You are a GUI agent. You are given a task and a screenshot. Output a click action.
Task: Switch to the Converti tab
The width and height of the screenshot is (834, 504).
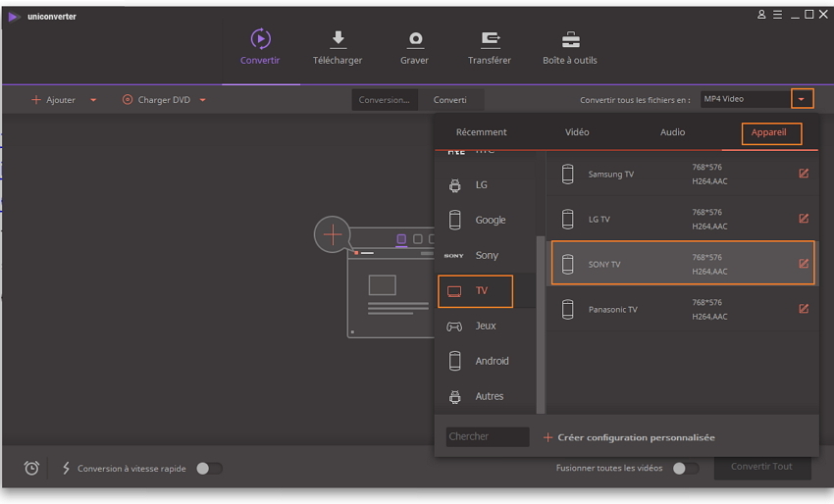[x=450, y=100]
